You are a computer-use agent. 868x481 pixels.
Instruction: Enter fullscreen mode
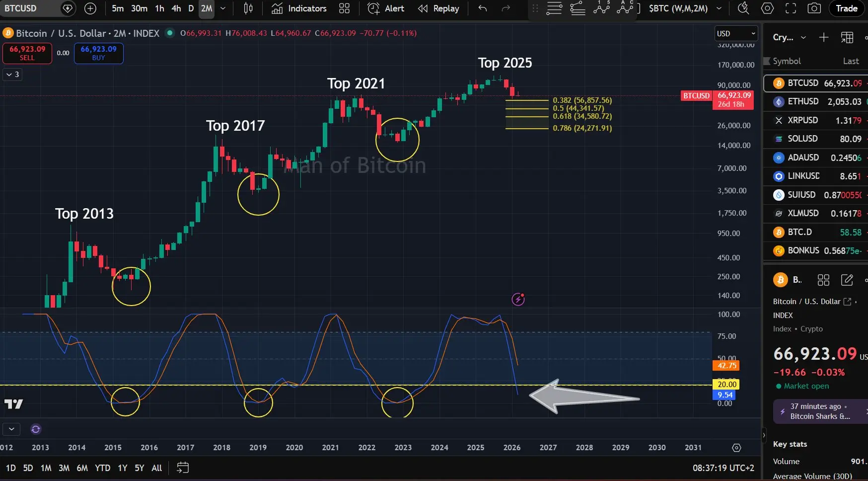click(x=791, y=8)
